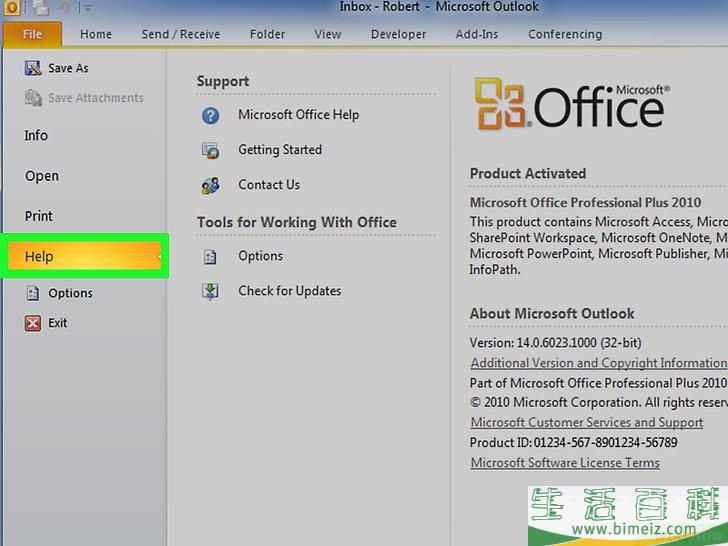The image size is (728, 546).
Task: Click the Save As disk icon
Action: point(32,68)
